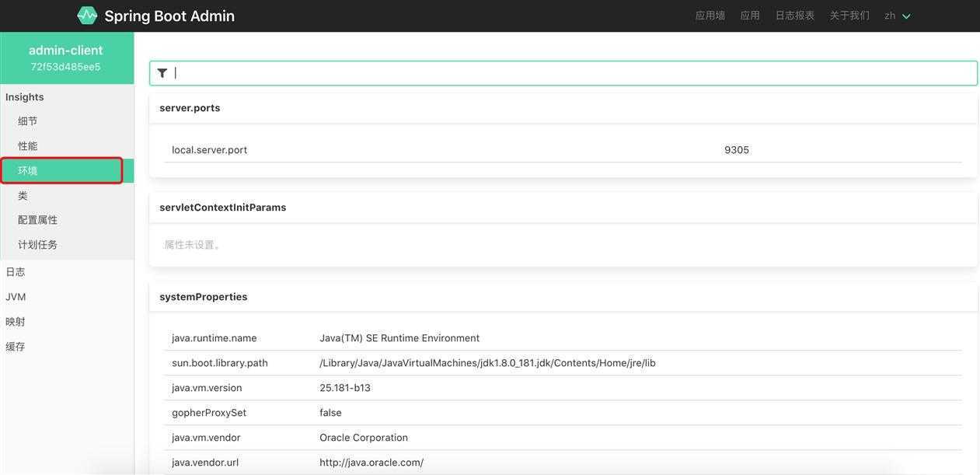
Task: Open the 缓存 sidebar section
Action: tap(16, 347)
